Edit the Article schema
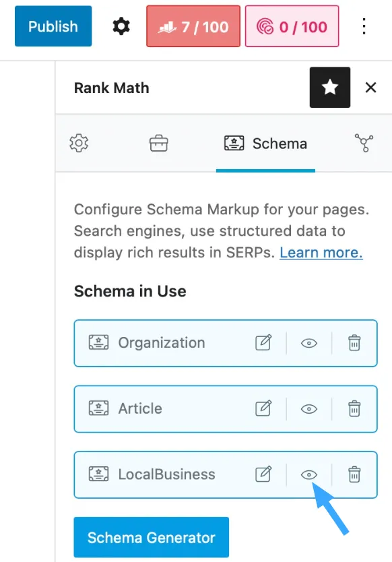 (x=263, y=408)
